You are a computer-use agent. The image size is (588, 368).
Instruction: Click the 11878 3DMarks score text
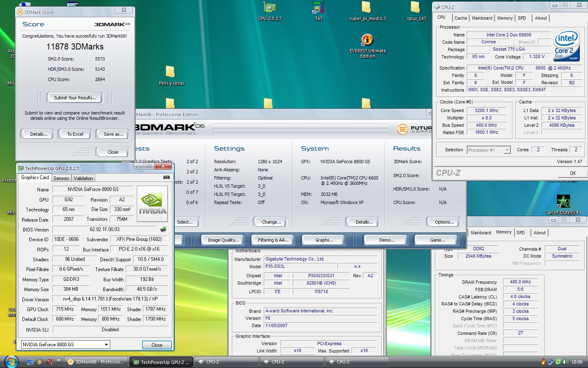click(x=75, y=47)
